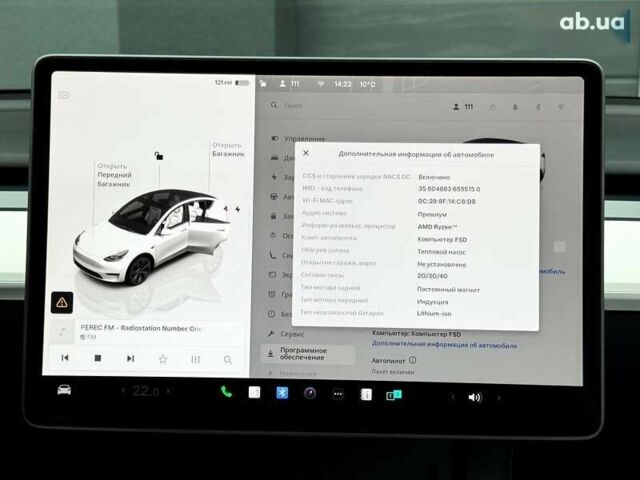Tap the 111 profile in status bar
Screen dimensions: 640x480
pyautogui.click(x=289, y=84)
